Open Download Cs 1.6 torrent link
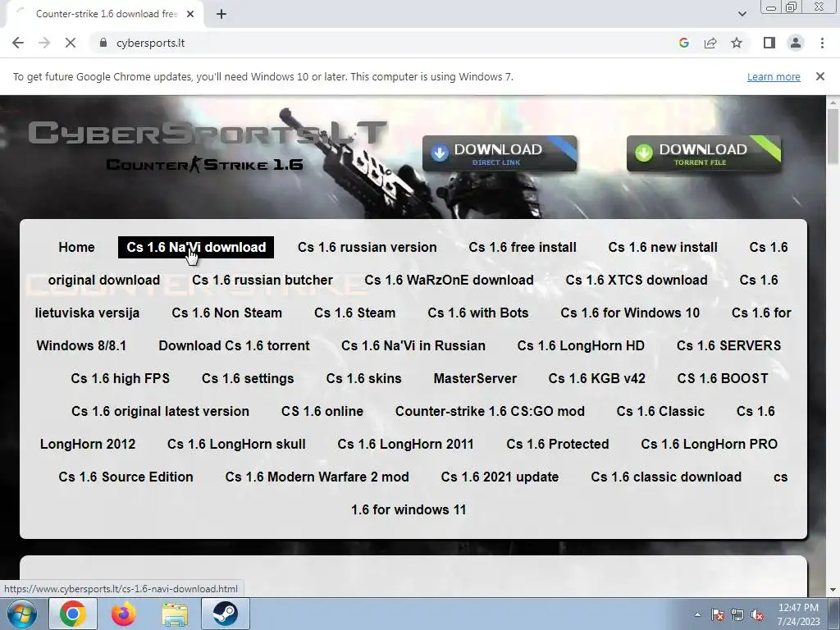The width and height of the screenshot is (840, 630). [x=234, y=345]
